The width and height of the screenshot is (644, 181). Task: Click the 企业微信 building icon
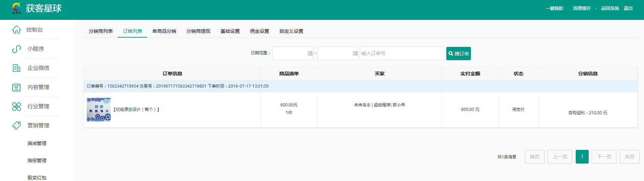(16, 68)
